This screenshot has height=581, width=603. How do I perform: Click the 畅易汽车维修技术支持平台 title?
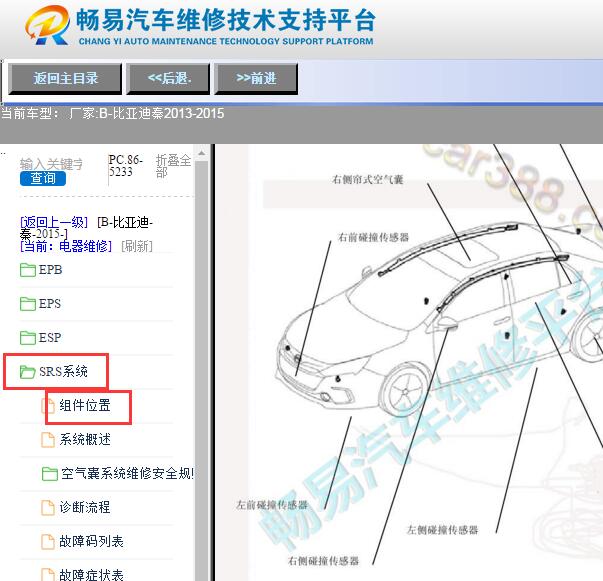[226, 20]
